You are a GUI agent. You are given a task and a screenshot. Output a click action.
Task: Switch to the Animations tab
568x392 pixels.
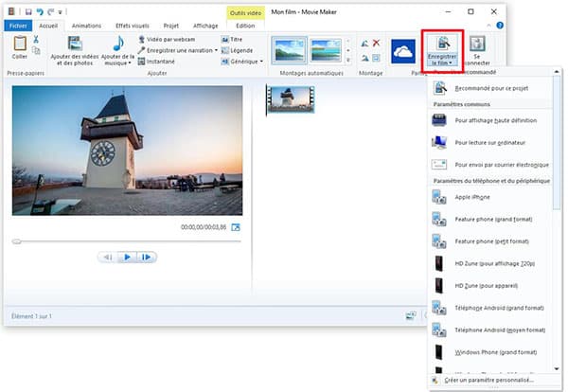tap(86, 26)
